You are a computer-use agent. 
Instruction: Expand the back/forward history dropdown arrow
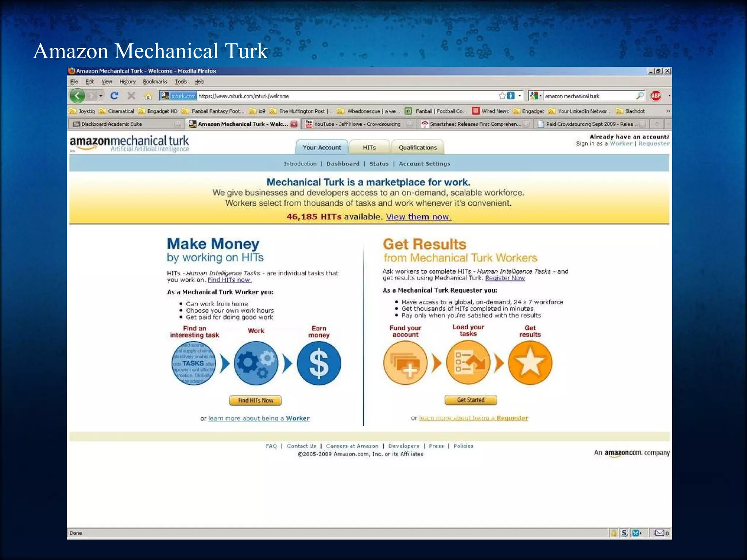coord(101,96)
